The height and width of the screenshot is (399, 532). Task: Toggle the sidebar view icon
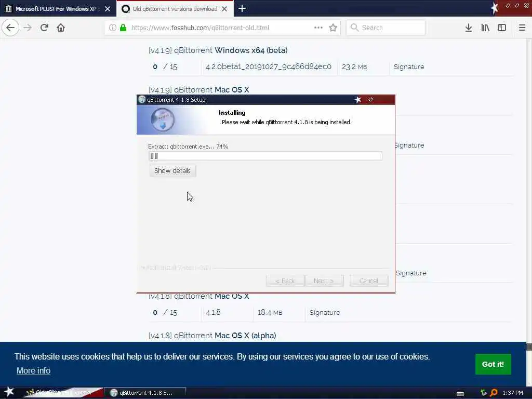pos(502,28)
